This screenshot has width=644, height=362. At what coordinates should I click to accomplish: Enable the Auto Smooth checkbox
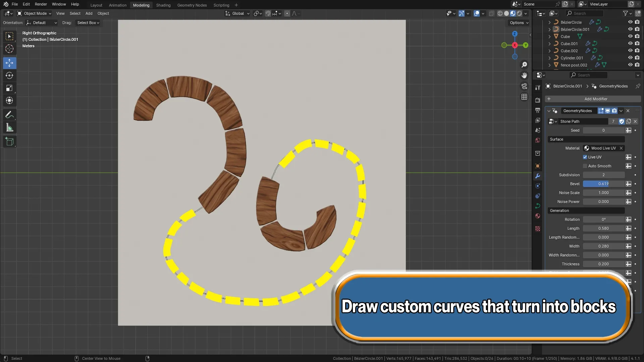tap(585, 166)
